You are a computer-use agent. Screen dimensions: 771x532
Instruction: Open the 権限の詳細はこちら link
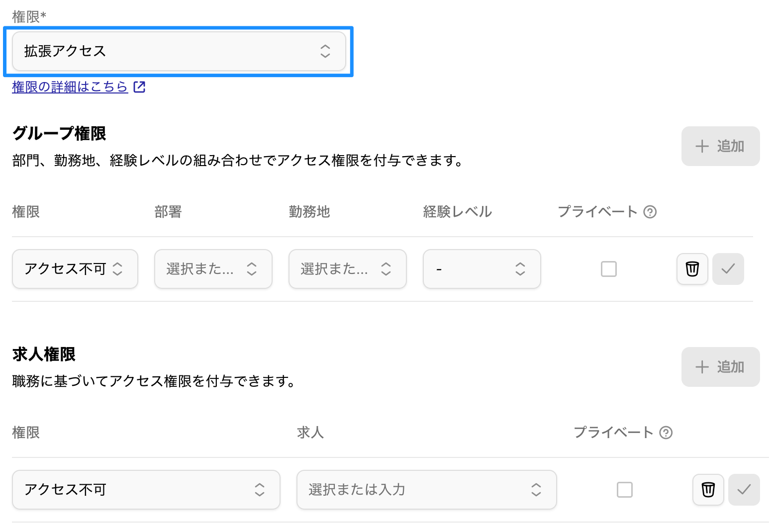pyautogui.click(x=70, y=87)
